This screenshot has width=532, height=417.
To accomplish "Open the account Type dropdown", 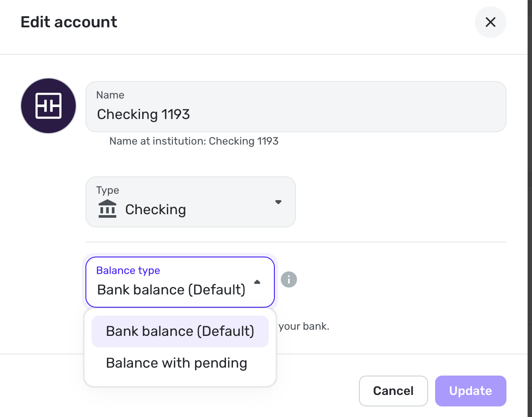I will [190, 202].
